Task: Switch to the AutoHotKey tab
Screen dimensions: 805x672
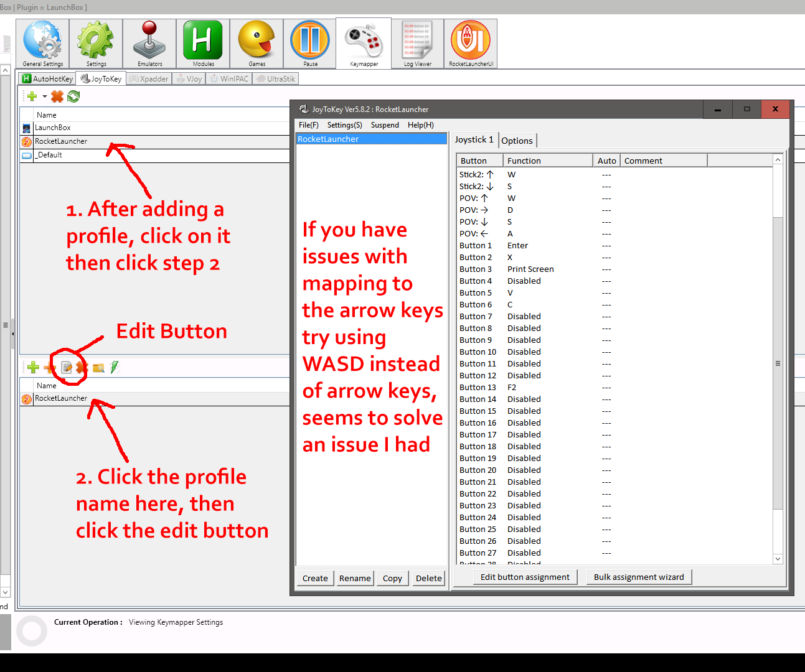Action: [x=47, y=79]
